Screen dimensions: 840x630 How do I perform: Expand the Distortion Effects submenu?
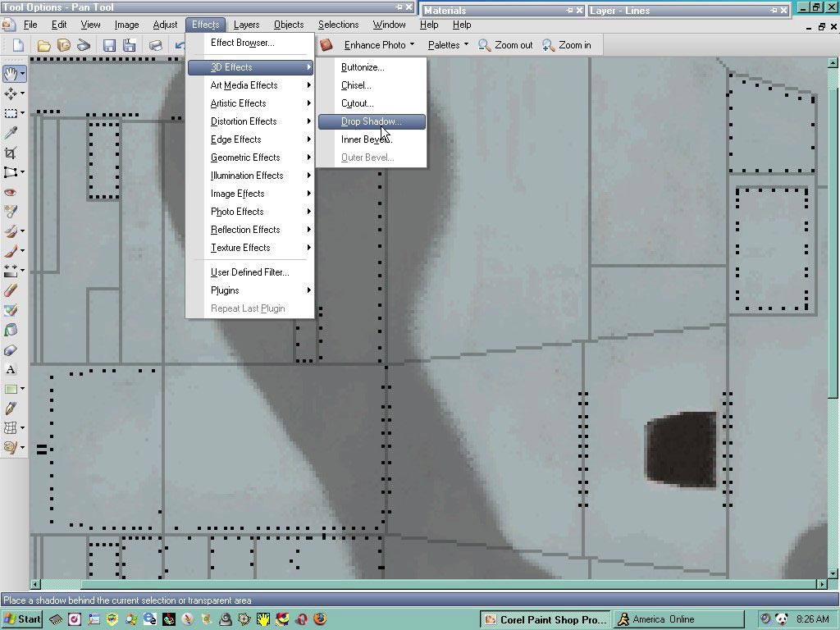click(x=250, y=121)
